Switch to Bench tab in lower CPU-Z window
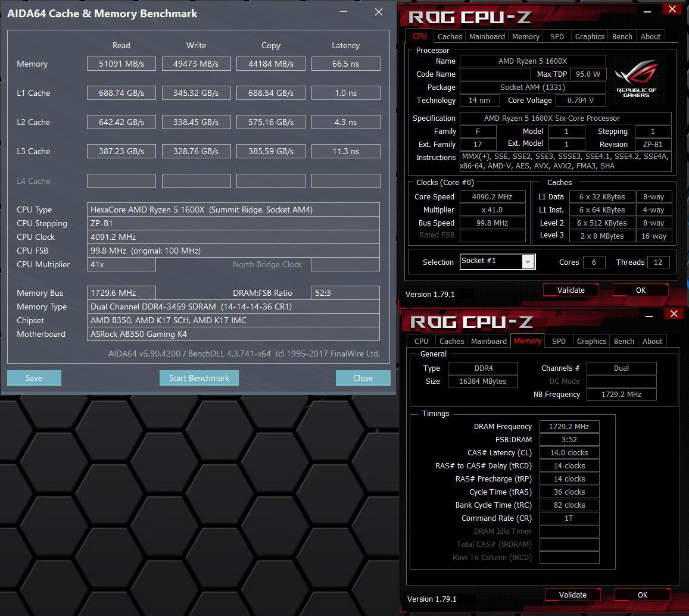Image resolution: width=689 pixels, height=616 pixels. click(x=624, y=341)
